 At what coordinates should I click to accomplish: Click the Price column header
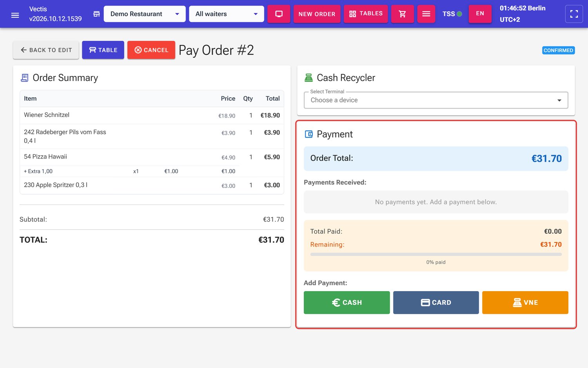click(228, 98)
